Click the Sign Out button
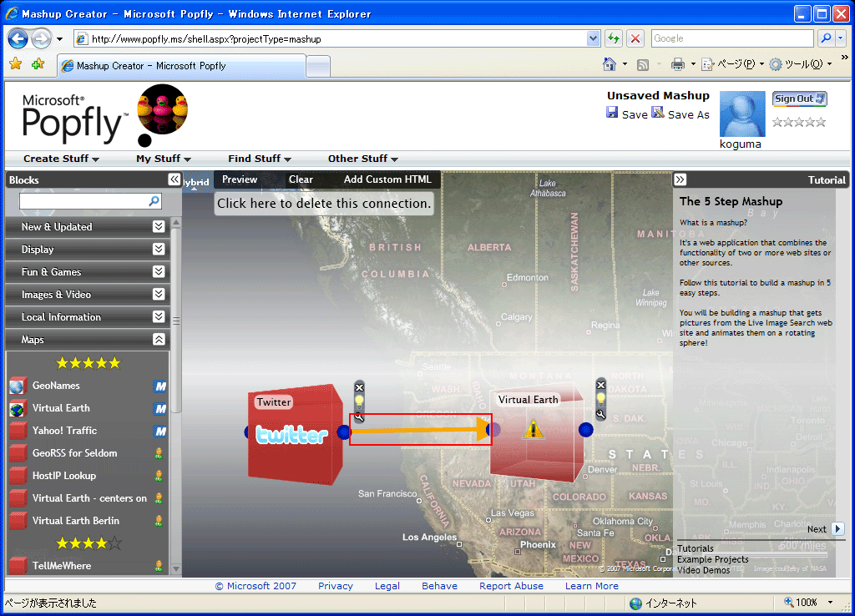855x616 pixels. coord(799,98)
